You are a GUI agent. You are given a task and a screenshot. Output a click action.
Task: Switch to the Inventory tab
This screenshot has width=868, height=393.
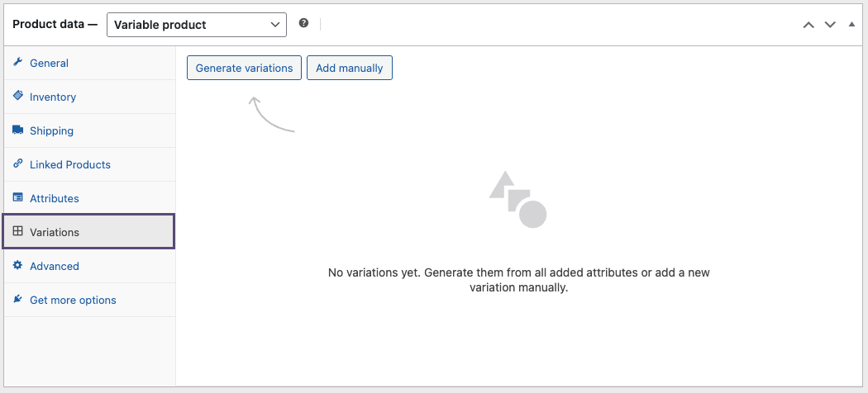coord(53,97)
